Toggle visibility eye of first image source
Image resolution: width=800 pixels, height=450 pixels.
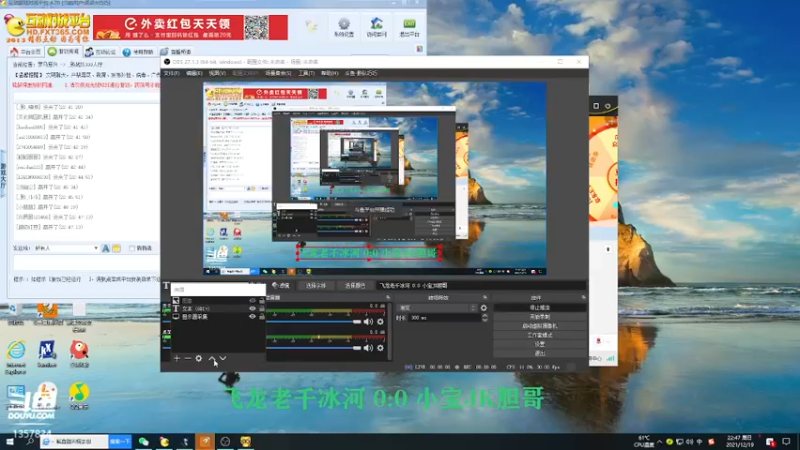[252, 301]
